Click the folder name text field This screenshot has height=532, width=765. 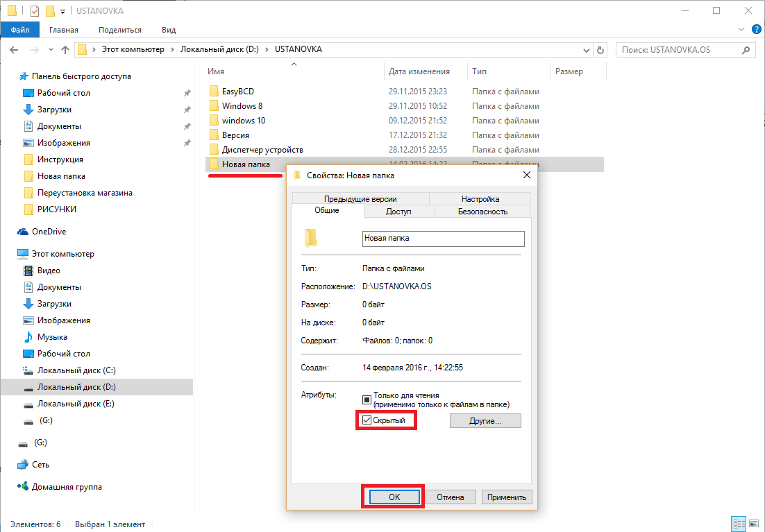coord(443,238)
